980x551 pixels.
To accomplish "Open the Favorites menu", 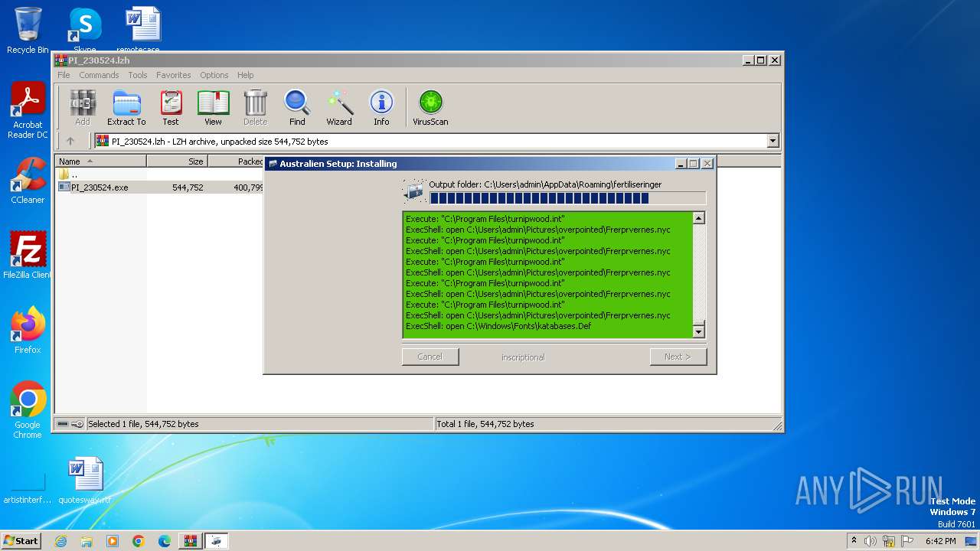I will (174, 75).
